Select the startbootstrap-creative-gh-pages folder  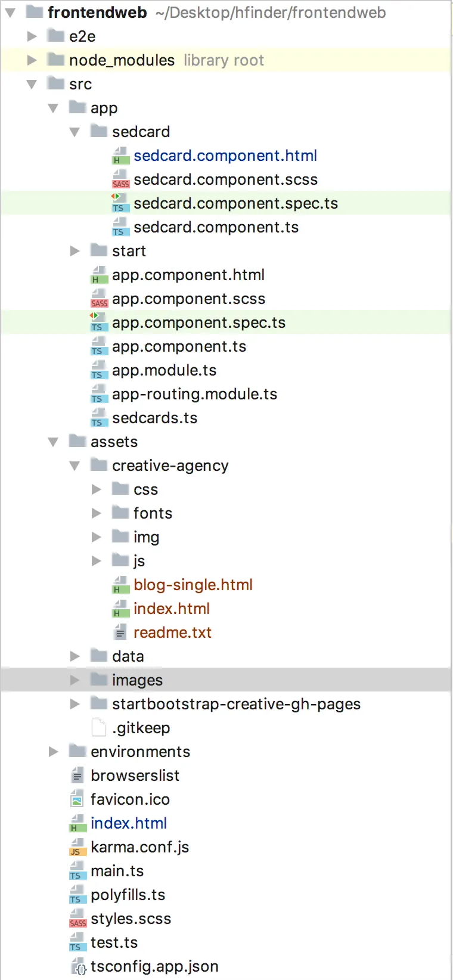coord(236,704)
